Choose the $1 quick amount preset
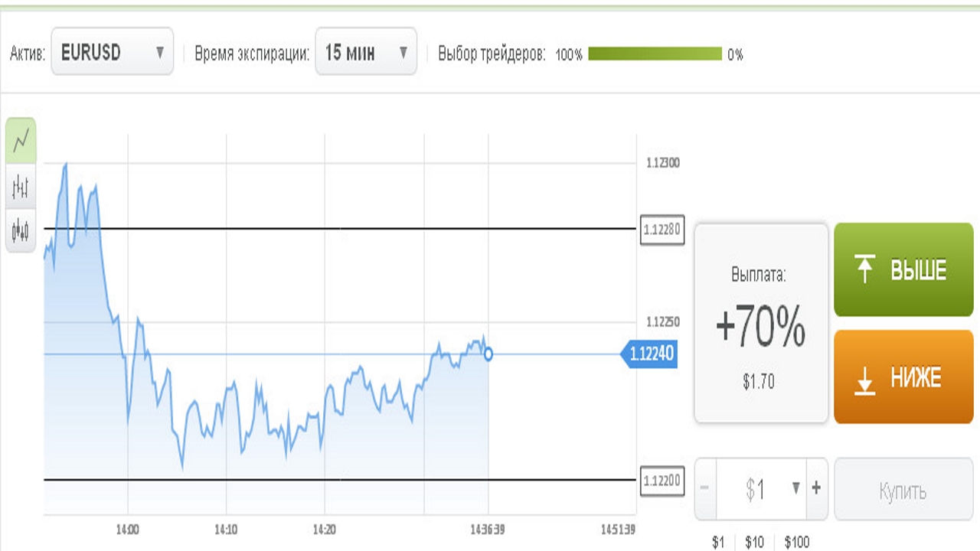Screen dimensions: 980x551 717,543
